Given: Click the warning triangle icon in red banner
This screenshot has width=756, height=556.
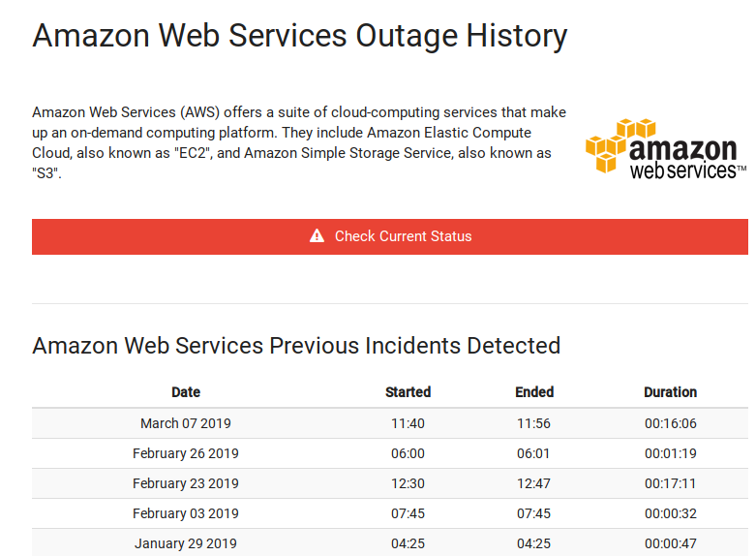Looking at the screenshot, I should [x=317, y=236].
